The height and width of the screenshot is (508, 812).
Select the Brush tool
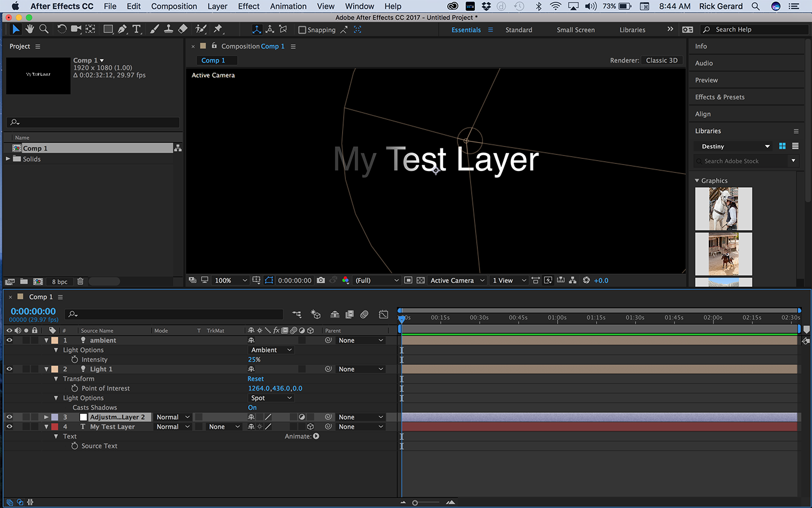(155, 29)
